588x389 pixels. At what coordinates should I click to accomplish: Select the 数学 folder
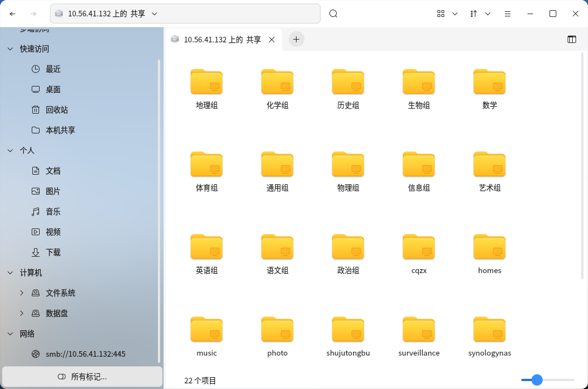pyautogui.click(x=490, y=89)
